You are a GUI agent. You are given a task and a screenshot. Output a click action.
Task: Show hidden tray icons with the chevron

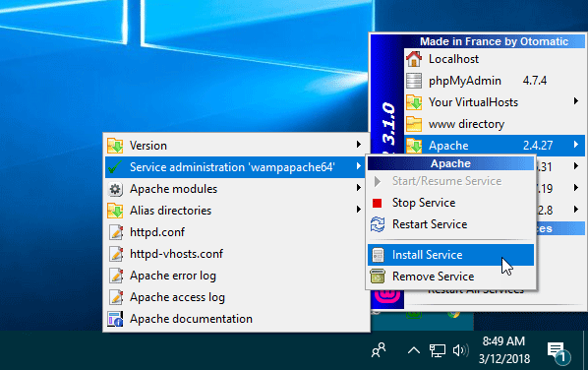click(x=414, y=350)
